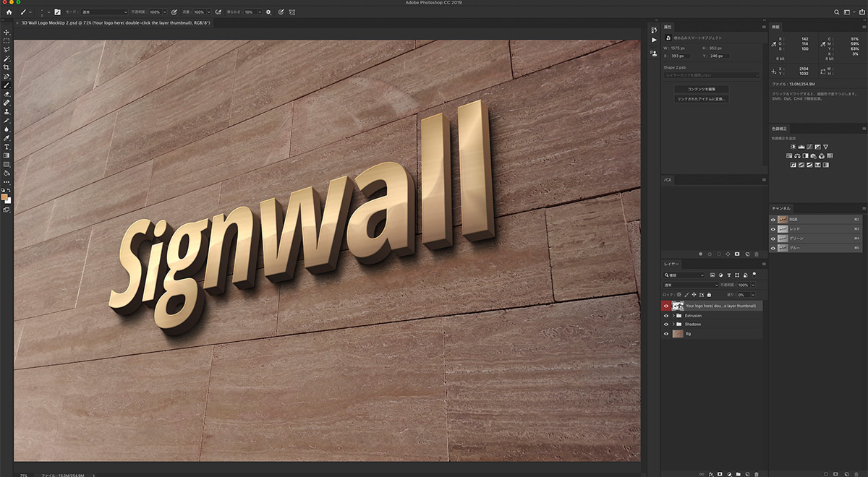Switch to the Adjustments (色調補正) tab
868x477 pixels.
[x=780, y=128]
